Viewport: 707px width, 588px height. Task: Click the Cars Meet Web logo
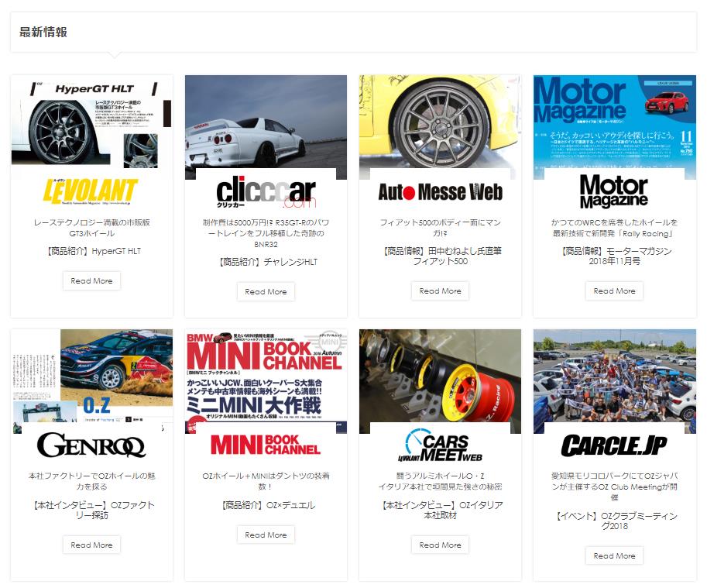(440, 445)
